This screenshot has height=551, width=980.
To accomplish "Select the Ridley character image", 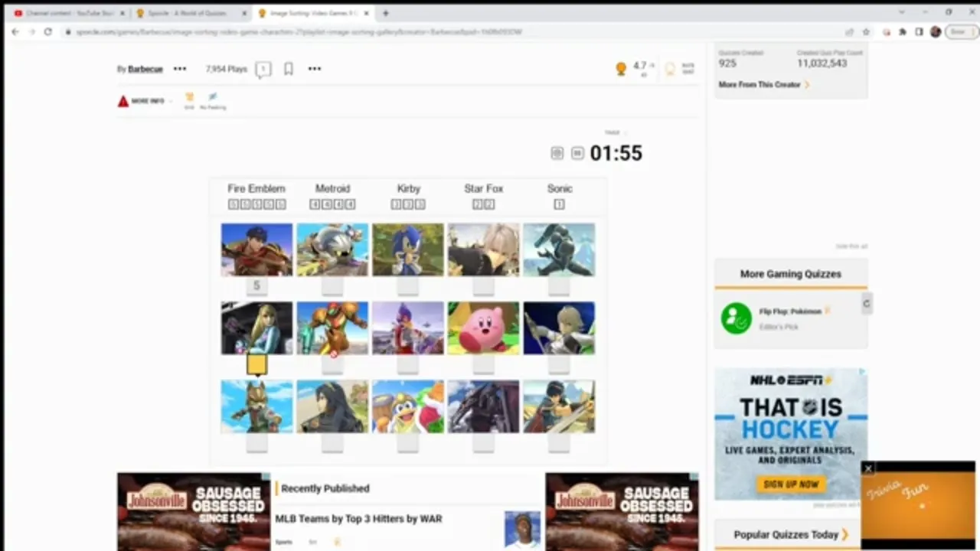I will pos(483,406).
